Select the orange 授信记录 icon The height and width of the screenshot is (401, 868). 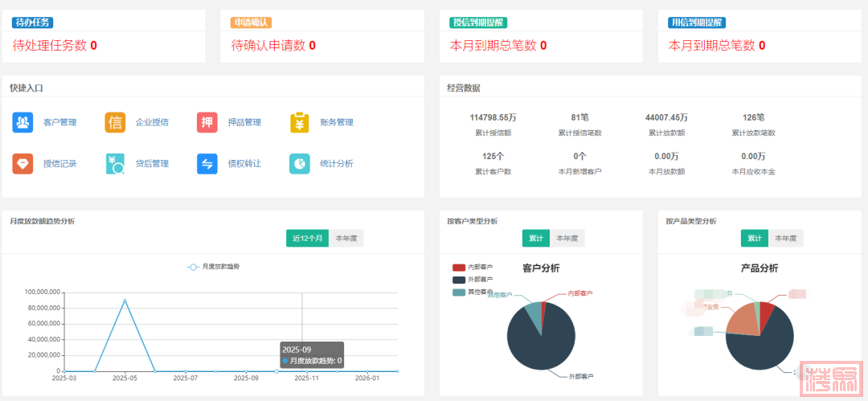(x=23, y=163)
